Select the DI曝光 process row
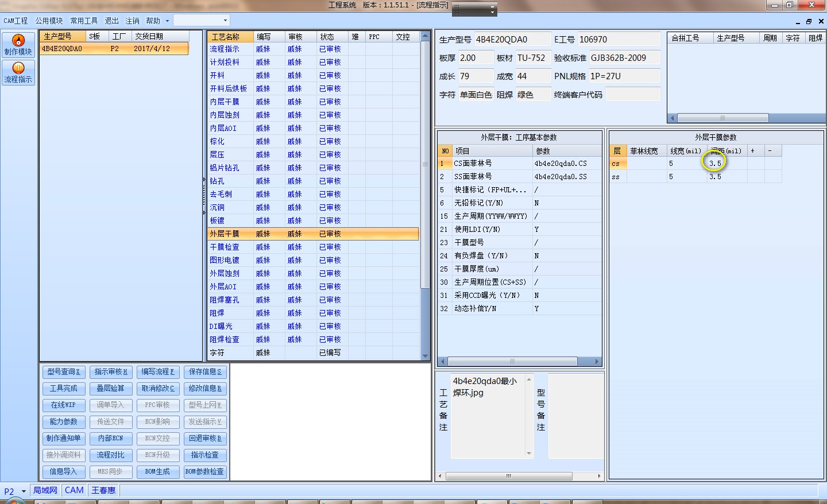The image size is (827, 504). point(314,327)
